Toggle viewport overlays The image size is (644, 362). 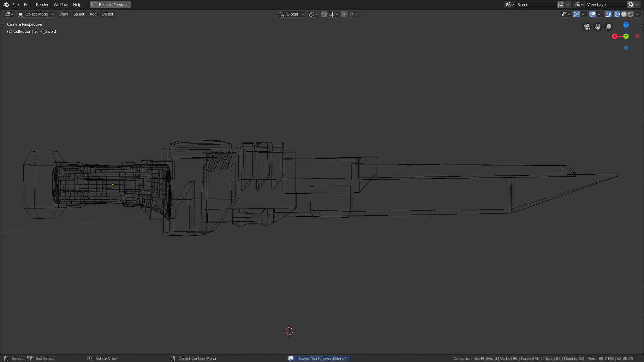pos(592,14)
